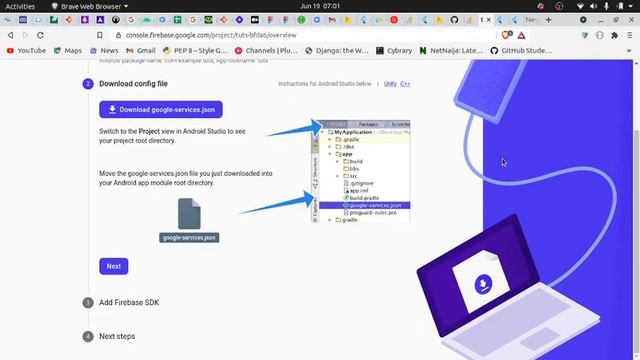
Task: Open a new tab with plus button
Action: point(549,20)
